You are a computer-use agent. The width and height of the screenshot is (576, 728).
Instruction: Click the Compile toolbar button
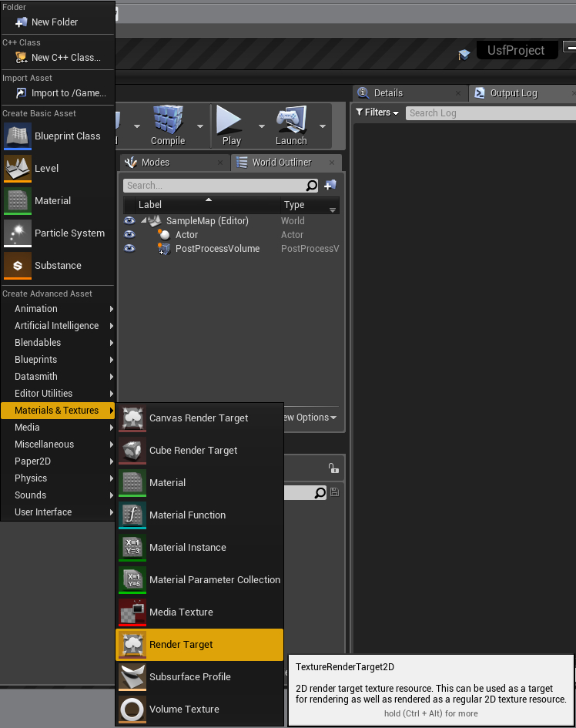(x=168, y=126)
